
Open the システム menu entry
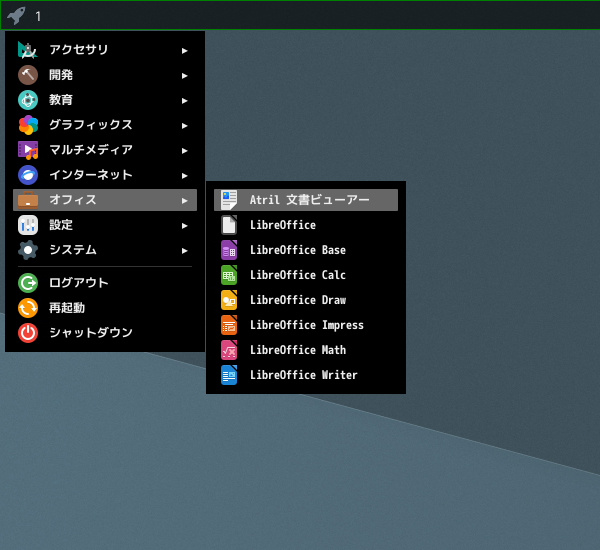pos(105,250)
